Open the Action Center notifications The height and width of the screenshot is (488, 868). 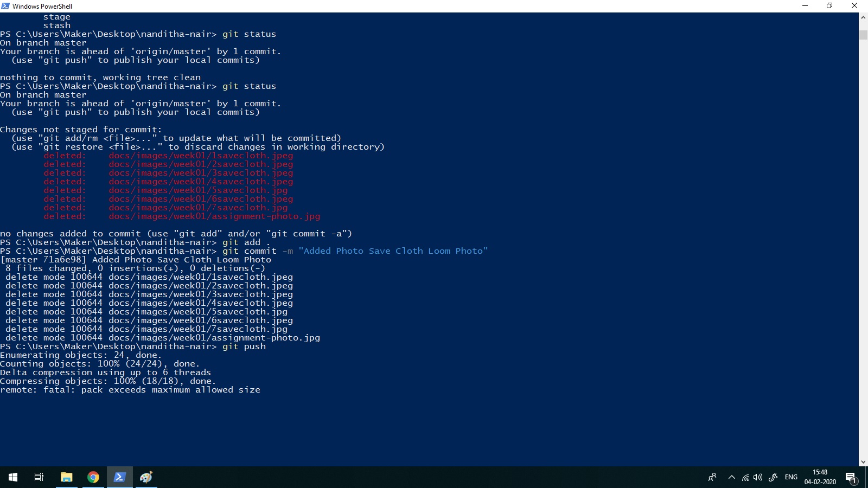pyautogui.click(x=851, y=478)
